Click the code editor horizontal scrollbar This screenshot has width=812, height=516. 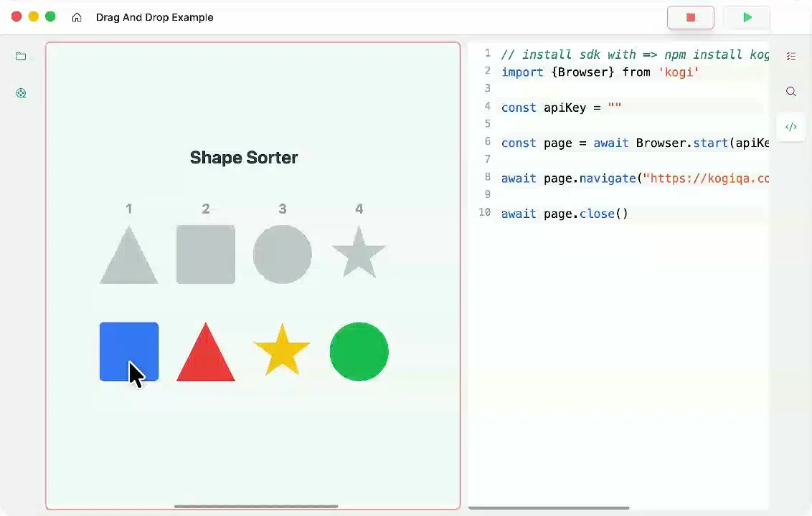pyautogui.click(x=549, y=507)
